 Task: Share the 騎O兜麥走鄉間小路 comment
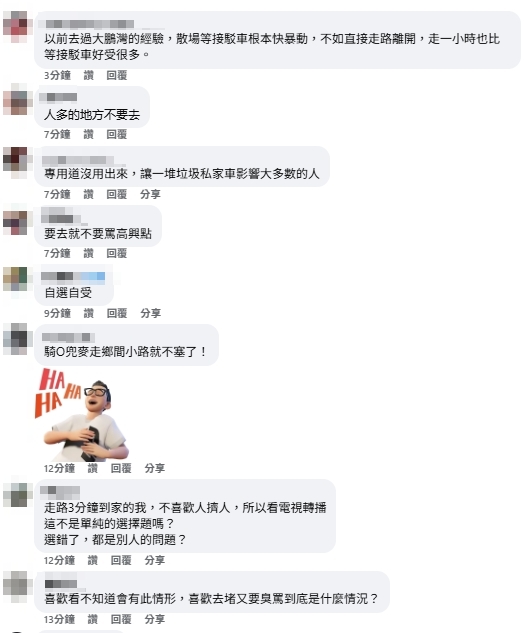[x=155, y=468]
